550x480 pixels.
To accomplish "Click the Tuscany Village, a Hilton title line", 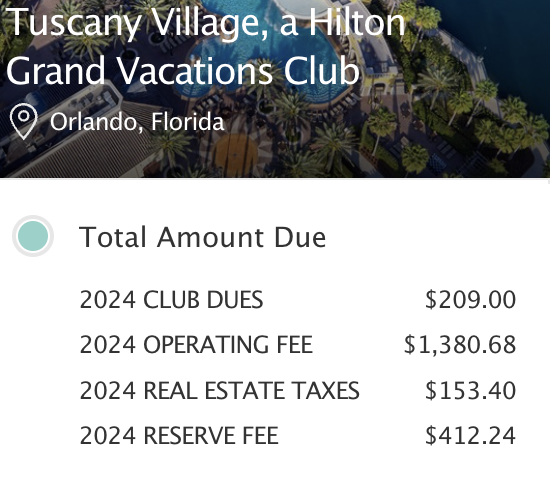I will coord(206,22).
